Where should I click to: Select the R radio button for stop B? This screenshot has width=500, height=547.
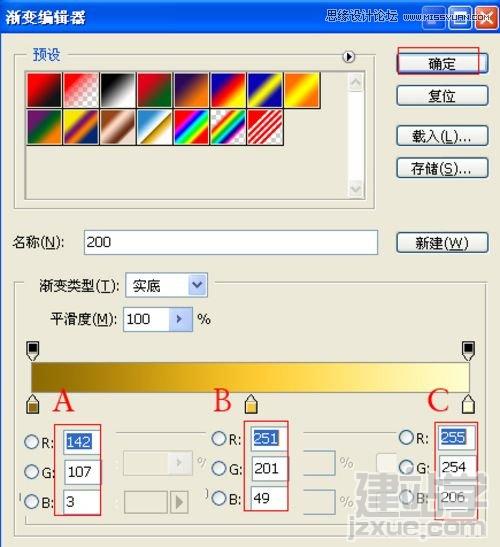pos(219,438)
